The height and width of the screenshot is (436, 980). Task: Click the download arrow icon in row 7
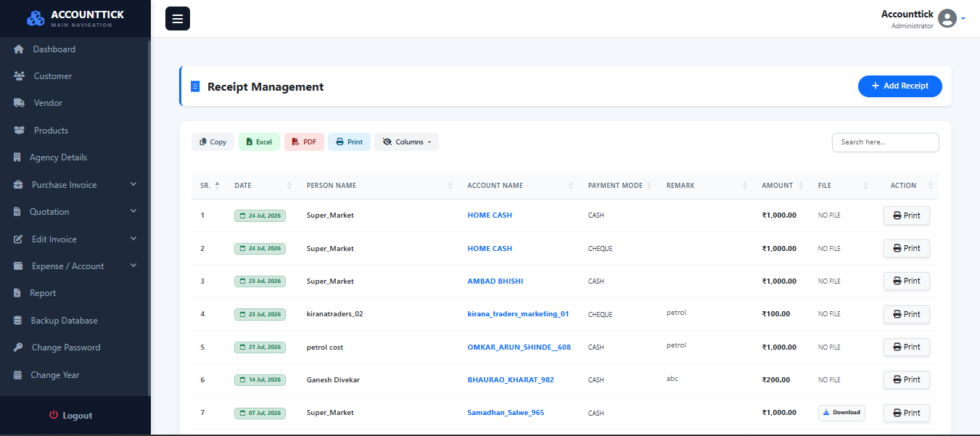826,412
